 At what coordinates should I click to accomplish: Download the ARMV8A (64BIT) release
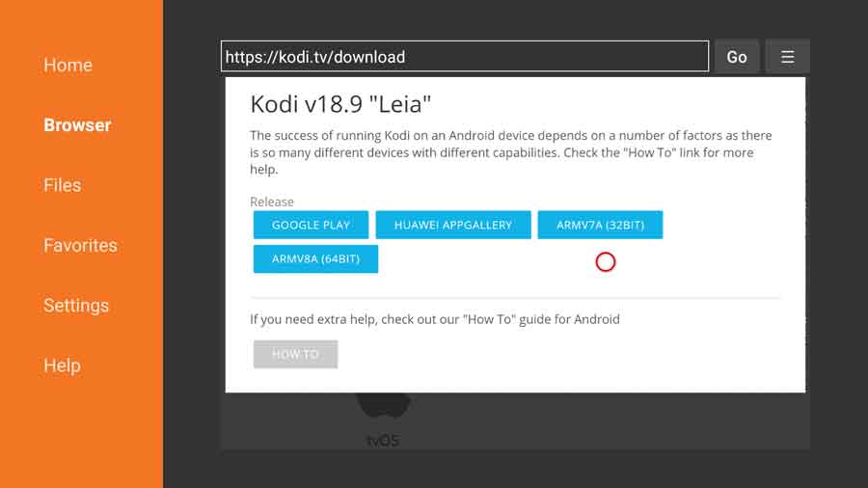315,258
